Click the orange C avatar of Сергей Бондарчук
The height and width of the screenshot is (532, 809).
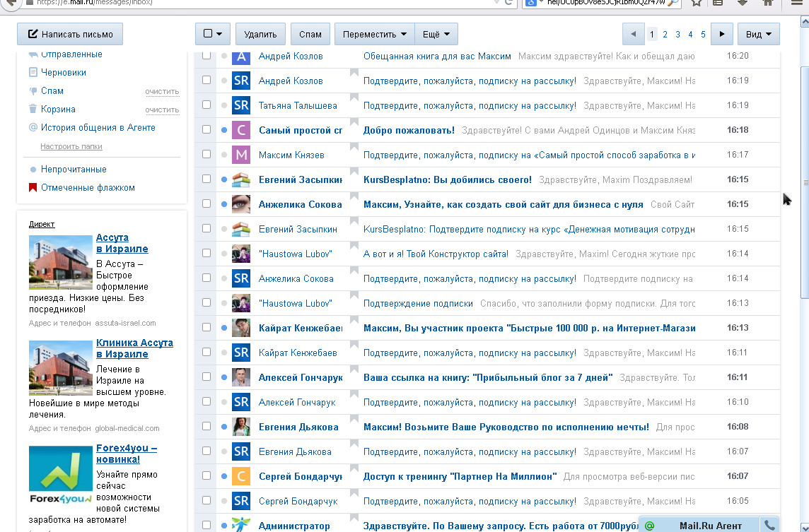[241, 476]
